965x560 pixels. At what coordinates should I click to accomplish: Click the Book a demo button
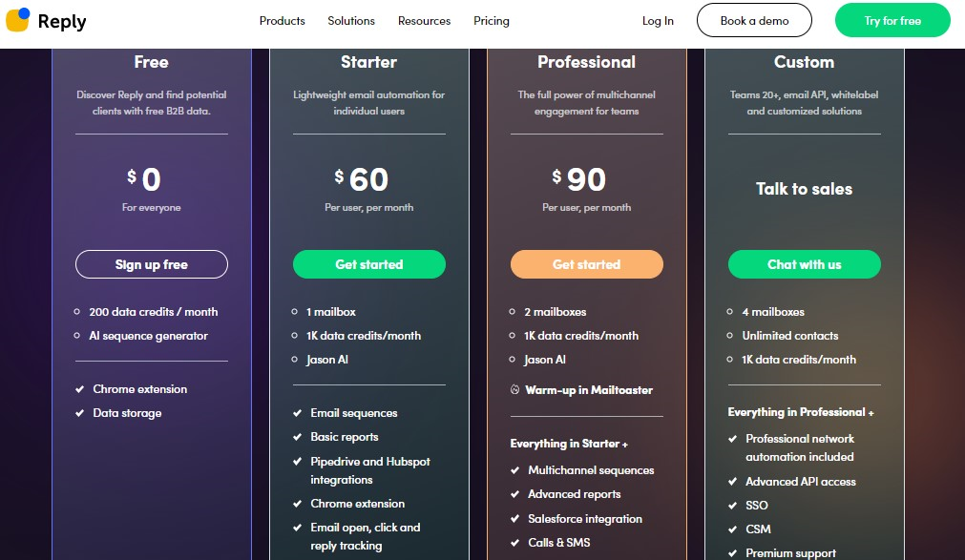point(754,20)
